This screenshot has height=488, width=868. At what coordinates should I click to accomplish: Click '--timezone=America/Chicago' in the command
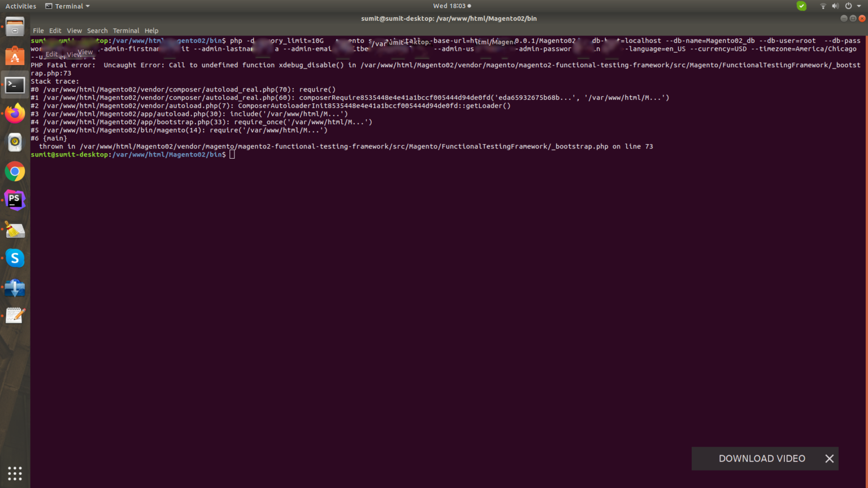click(804, 49)
